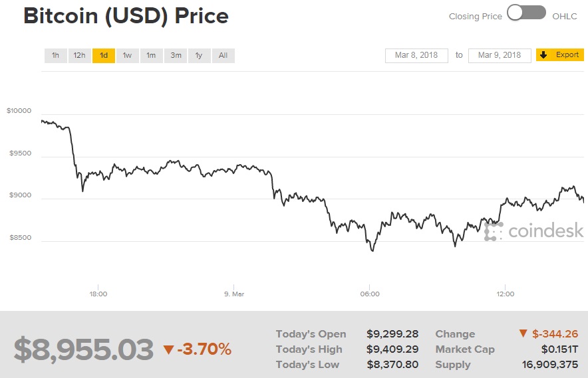Click the red down arrow beside -3.70%
Image resolution: width=588 pixels, height=378 pixels.
168,349
